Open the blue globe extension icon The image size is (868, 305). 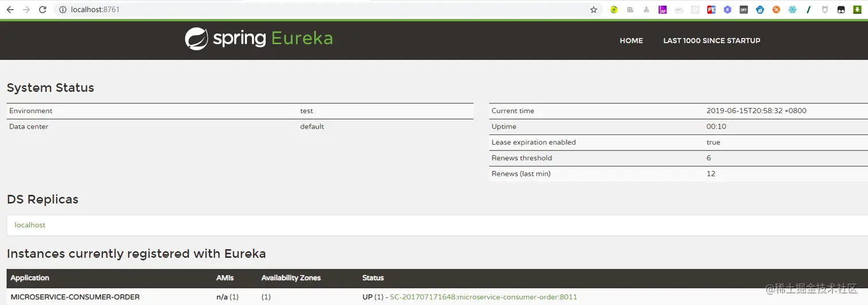[760, 10]
